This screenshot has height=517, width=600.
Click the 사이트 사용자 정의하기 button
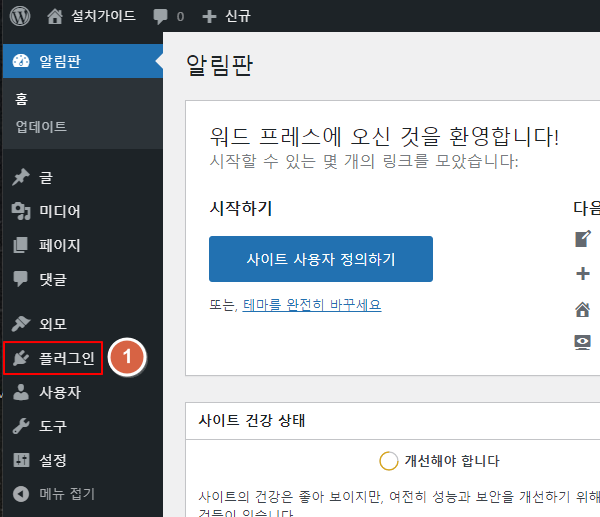(321, 259)
